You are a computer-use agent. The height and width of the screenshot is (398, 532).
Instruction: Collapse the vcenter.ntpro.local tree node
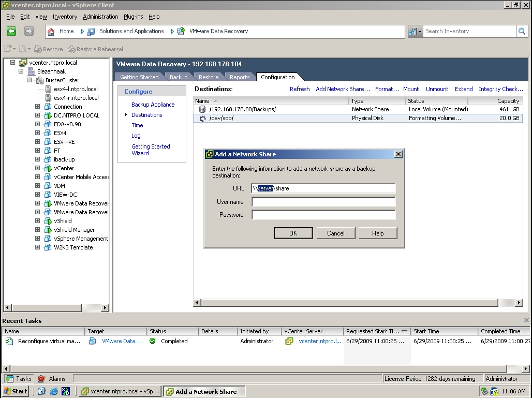tap(12, 63)
